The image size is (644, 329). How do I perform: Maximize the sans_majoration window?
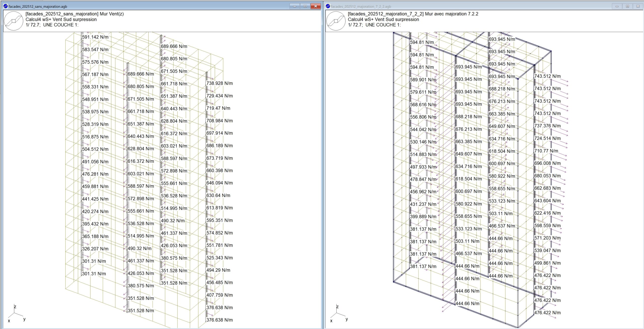tap(305, 6)
